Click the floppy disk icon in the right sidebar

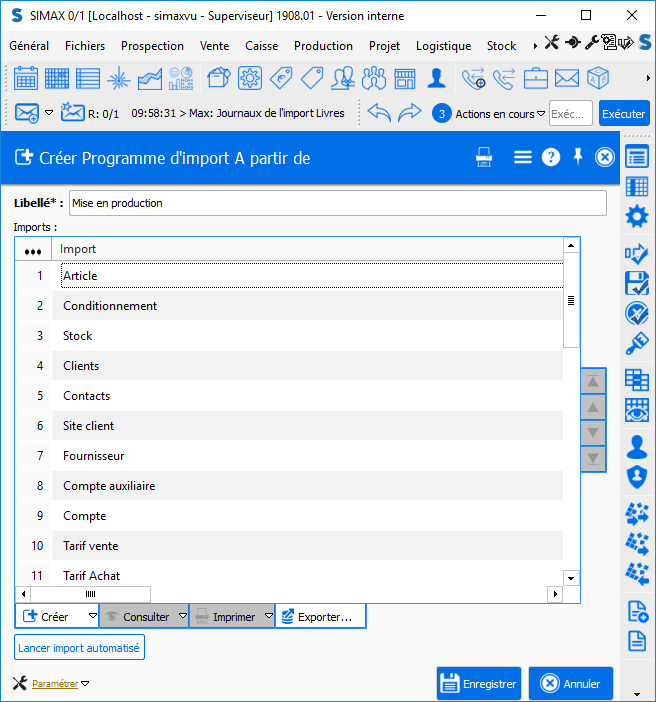(636, 282)
